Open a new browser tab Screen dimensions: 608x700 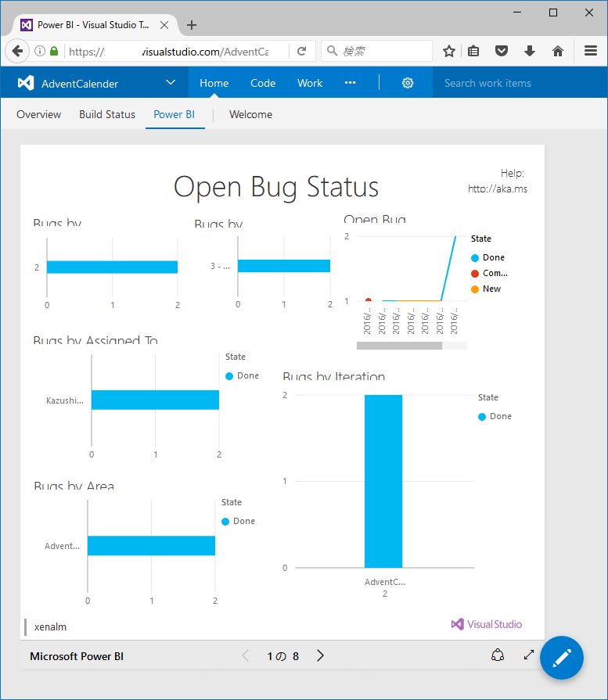pyautogui.click(x=192, y=25)
